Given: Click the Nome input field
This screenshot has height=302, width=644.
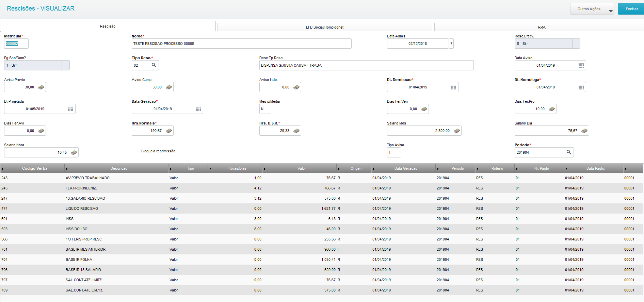Looking at the screenshot, I should pyautogui.click(x=241, y=44).
